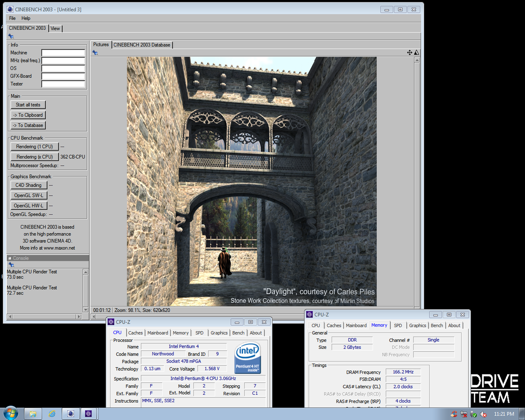Screen dimensions: 525x420
Task: Start the OpenGL SW-L test
Action: [29, 195]
